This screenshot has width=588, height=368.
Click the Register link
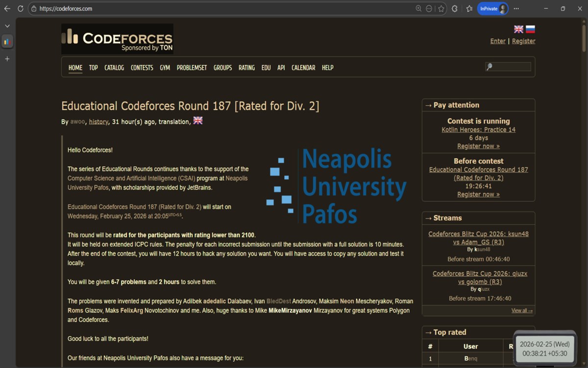(523, 41)
